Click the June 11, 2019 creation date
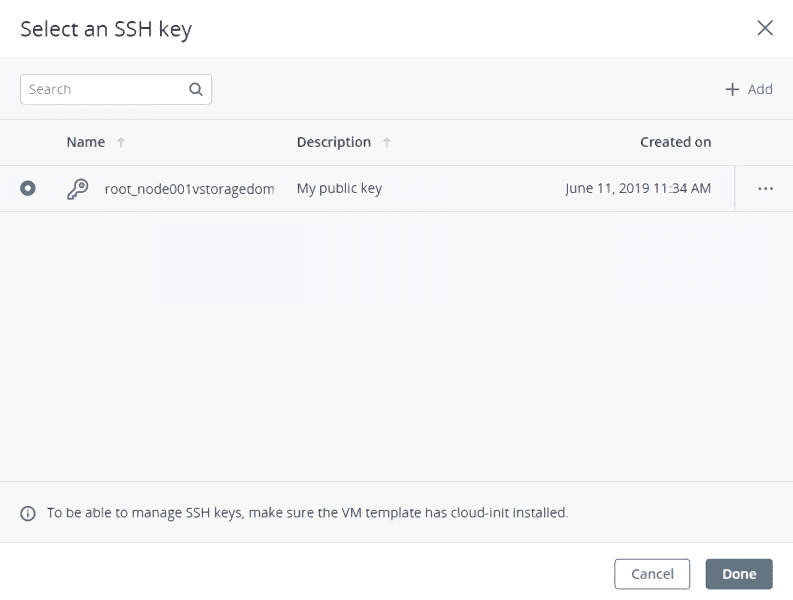This screenshot has width=793, height=600. click(x=638, y=188)
